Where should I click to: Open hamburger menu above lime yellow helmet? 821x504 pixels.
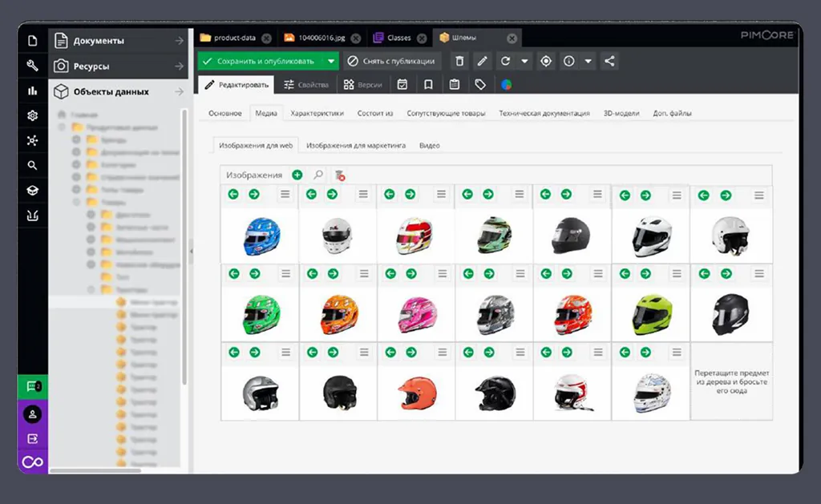[x=677, y=274]
